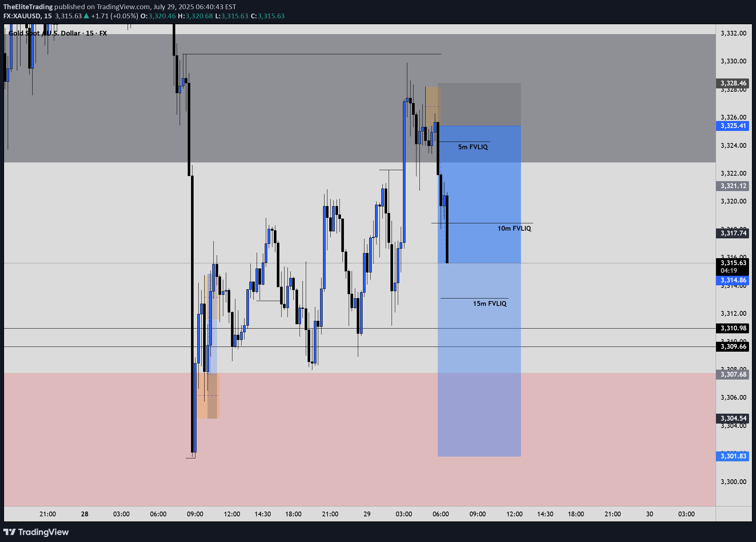Click the 04:19 candle countdown timer
The height and width of the screenshot is (542, 756).
729,271
